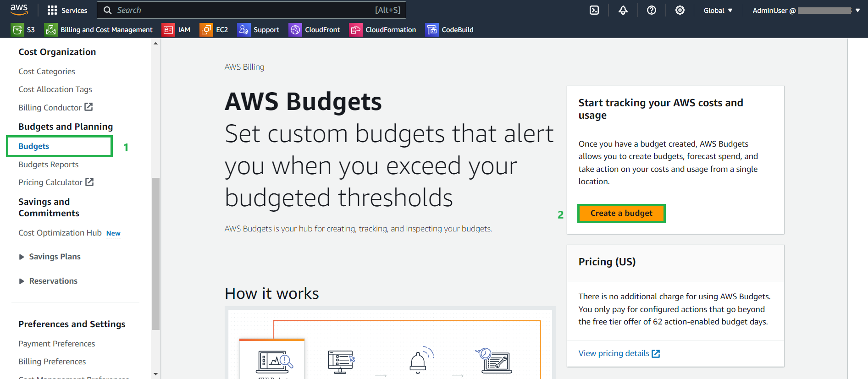The image size is (868, 379).
Task: Click the AWS Billing breadcrumb
Action: 244,67
